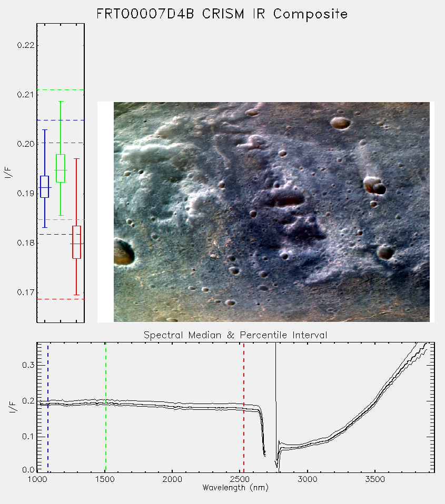The image size is (445, 504).
Task: Click the upper blue dashed horizontal line
Action: pyautogui.click(x=61, y=120)
